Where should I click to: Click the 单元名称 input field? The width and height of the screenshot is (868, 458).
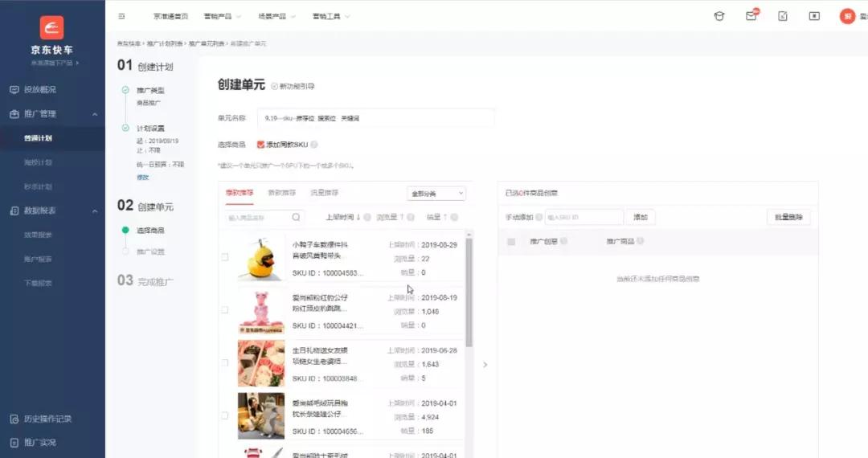tap(375, 118)
